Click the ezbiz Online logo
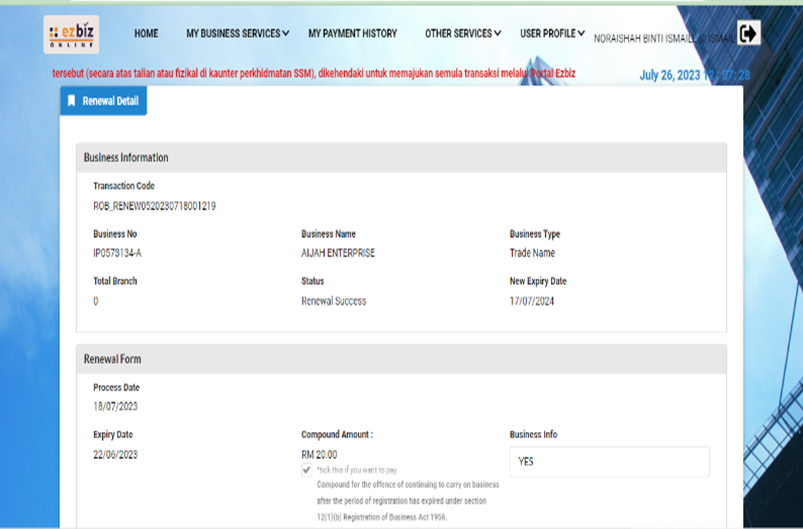The height and width of the screenshot is (529, 803). [71, 34]
